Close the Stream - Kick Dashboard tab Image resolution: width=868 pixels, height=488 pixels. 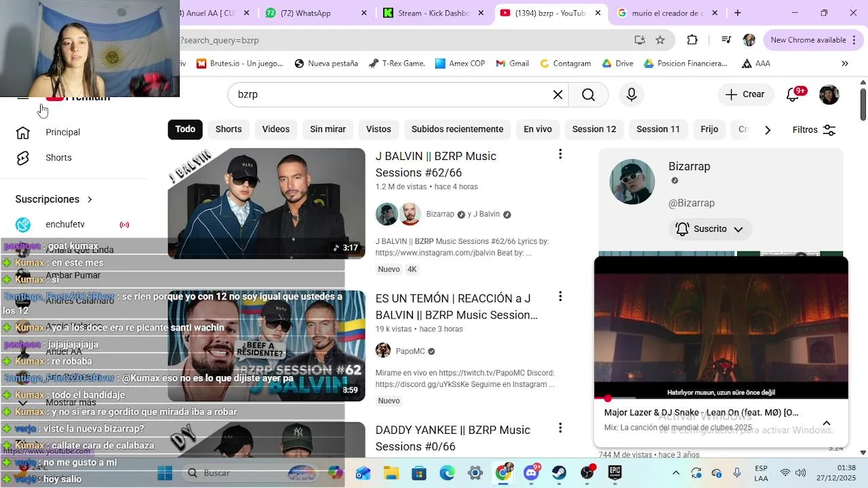pyautogui.click(x=481, y=13)
